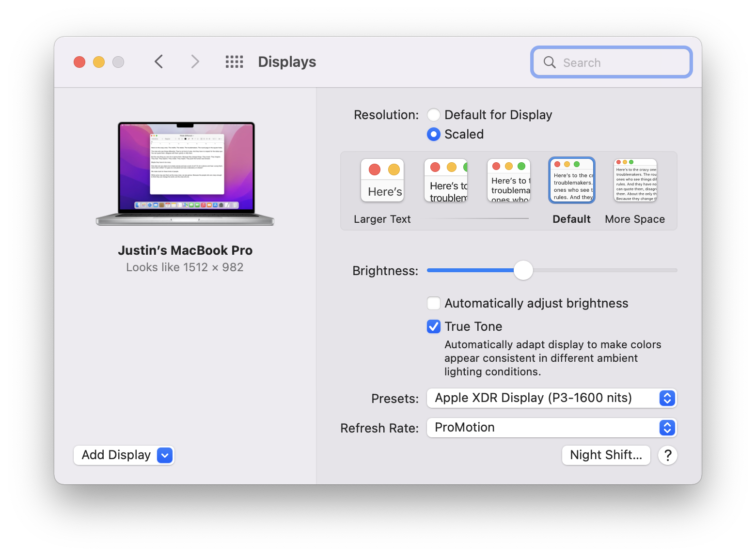Disable the True Tone checkbox
This screenshot has width=756, height=556.
433,326
